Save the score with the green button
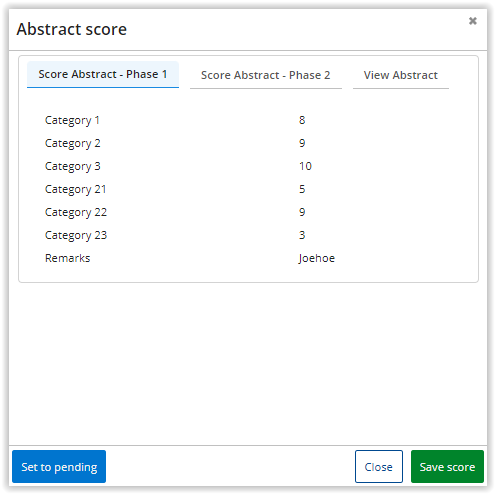Viewport: 495px width, 494px height. [447, 466]
